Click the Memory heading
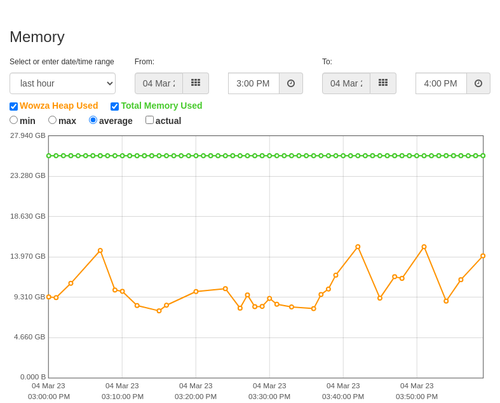The height and width of the screenshot is (403, 500). tap(37, 37)
